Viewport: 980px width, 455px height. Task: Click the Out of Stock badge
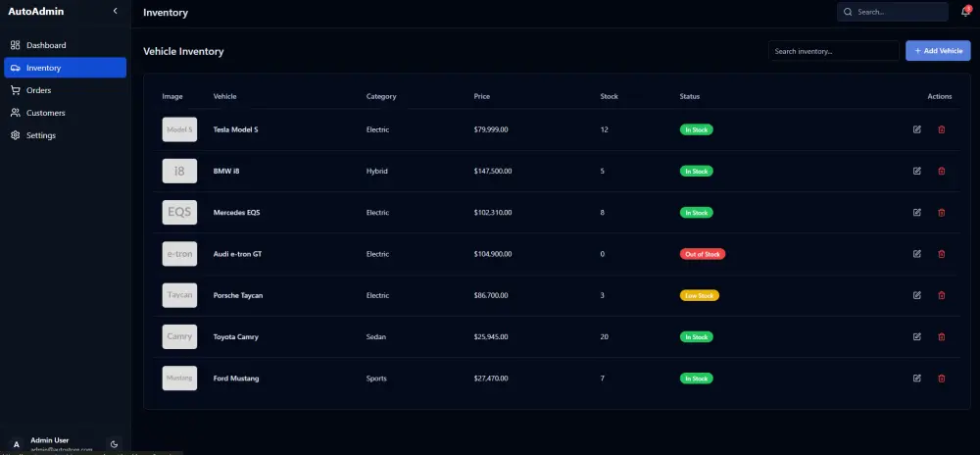[703, 254]
